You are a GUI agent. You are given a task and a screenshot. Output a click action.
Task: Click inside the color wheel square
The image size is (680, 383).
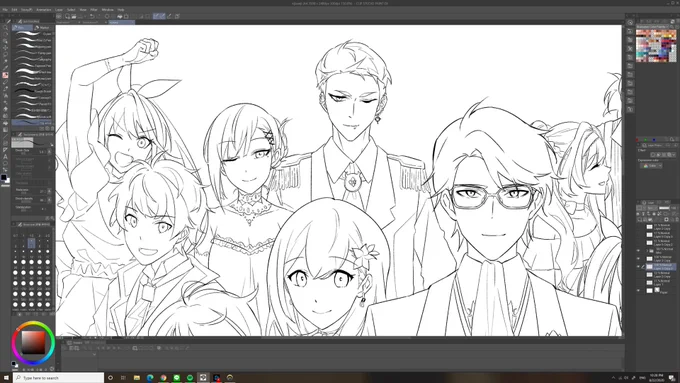pyautogui.click(x=33, y=342)
